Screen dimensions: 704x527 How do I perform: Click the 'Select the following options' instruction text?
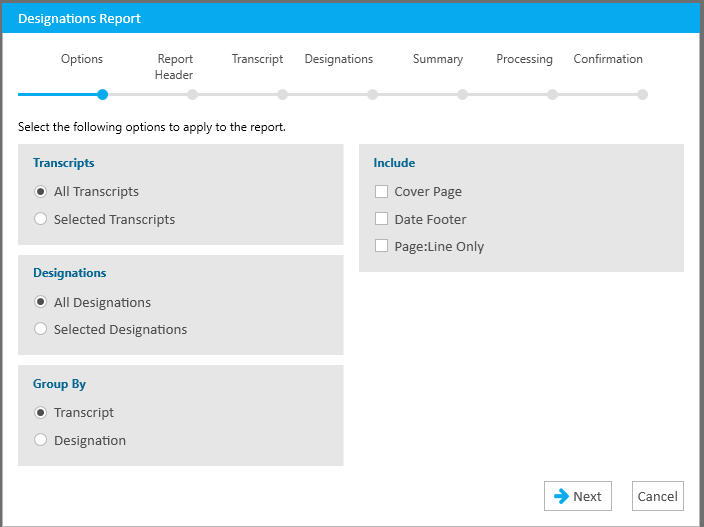pos(152,127)
